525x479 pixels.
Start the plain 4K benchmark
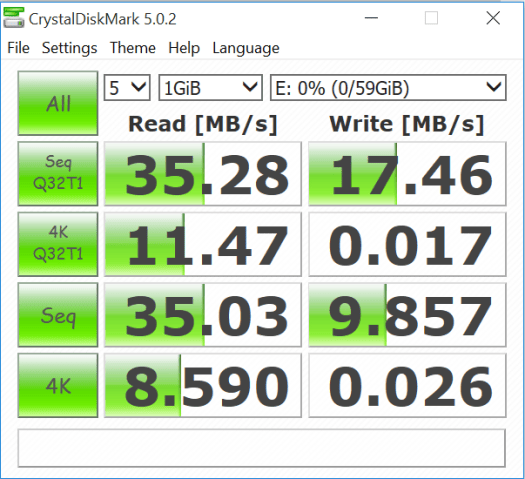coord(58,386)
